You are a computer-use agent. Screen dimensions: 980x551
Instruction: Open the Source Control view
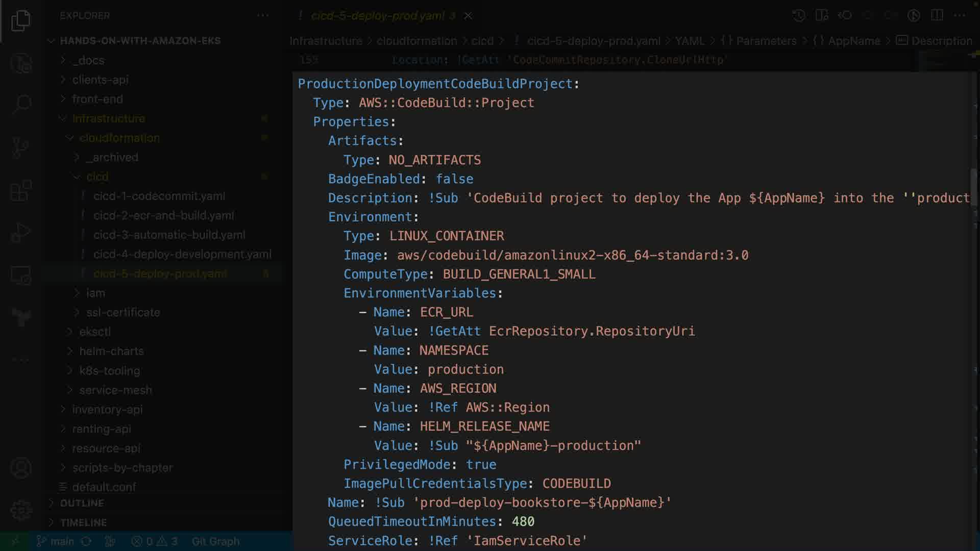click(x=21, y=147)
